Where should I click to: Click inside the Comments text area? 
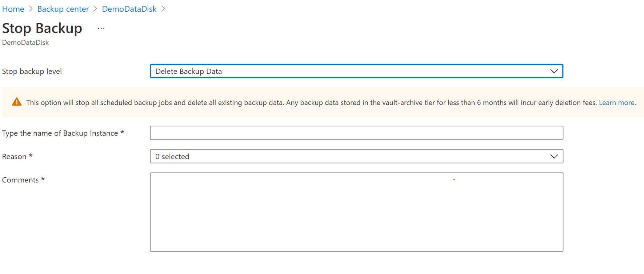356,212
